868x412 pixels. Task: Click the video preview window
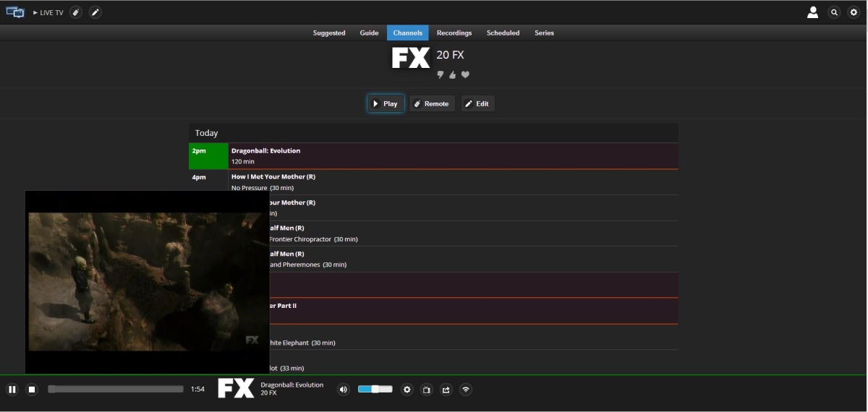click(147, 282)
